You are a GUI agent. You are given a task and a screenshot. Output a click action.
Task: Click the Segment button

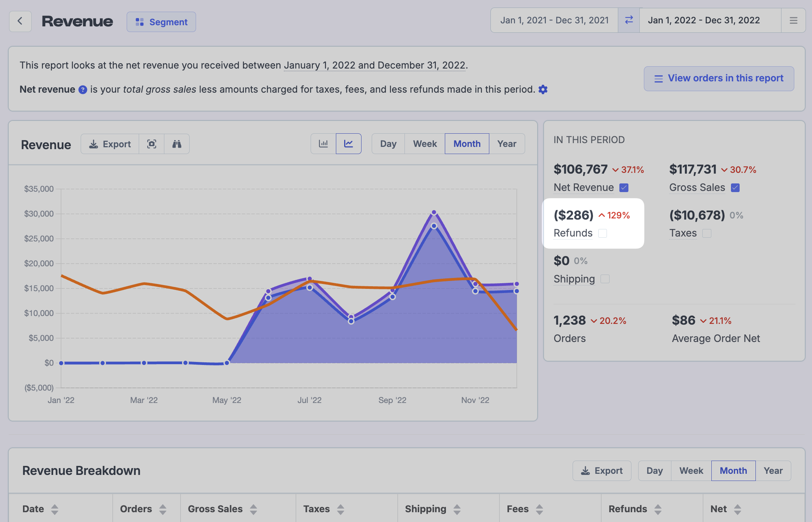(x=161, y=22)
